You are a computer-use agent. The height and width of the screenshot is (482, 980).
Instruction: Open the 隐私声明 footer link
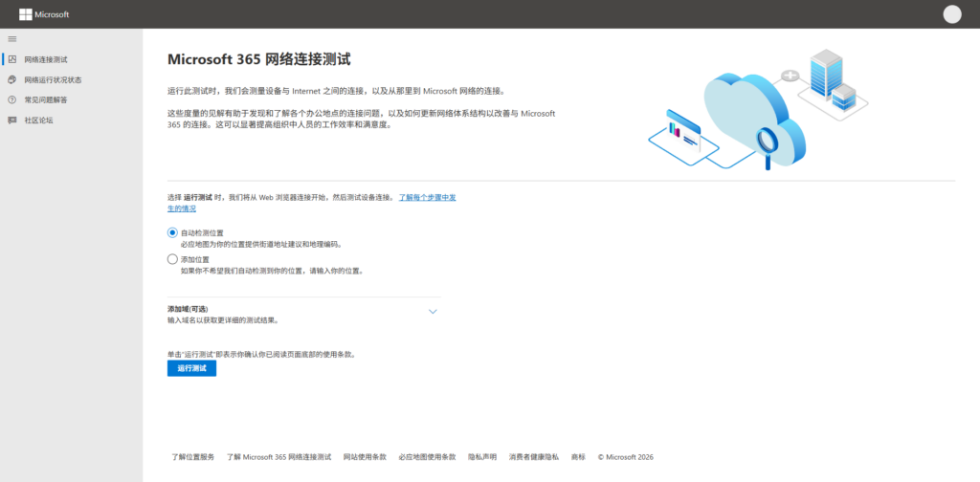482,457
